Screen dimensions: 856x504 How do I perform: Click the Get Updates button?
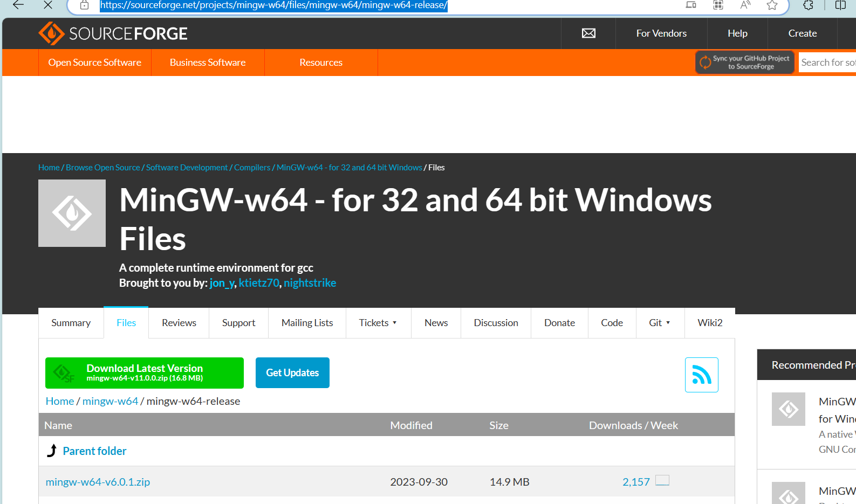click(292, 373)
